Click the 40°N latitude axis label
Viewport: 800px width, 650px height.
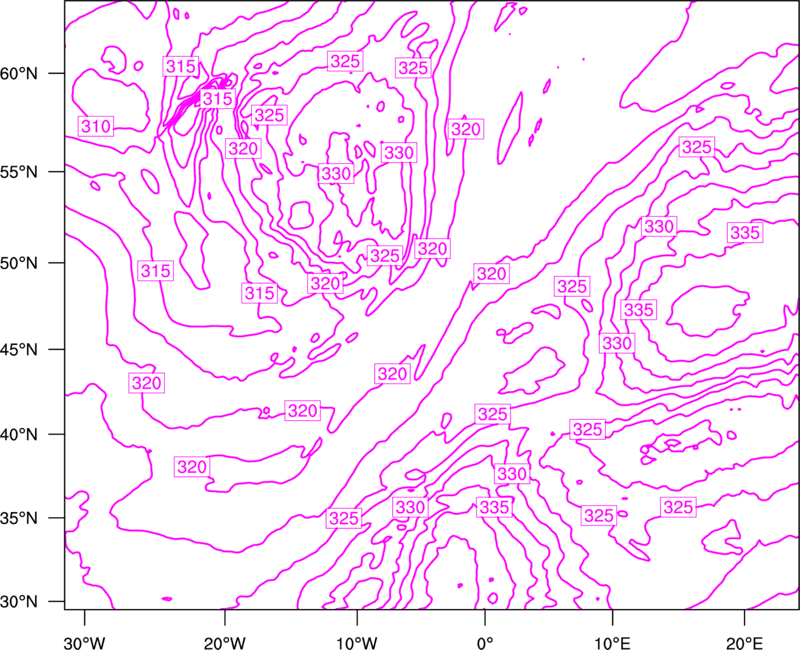(x=19, y=435)
